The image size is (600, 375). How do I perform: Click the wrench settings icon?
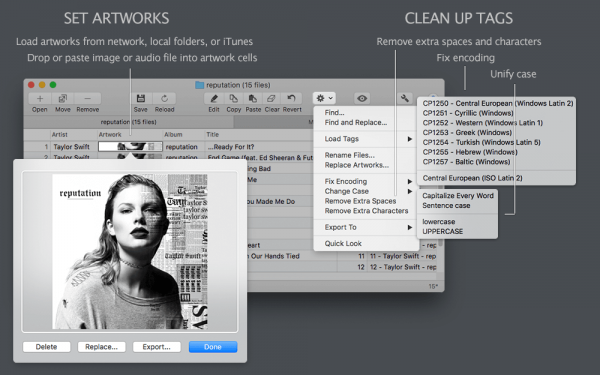coord(404,98)
